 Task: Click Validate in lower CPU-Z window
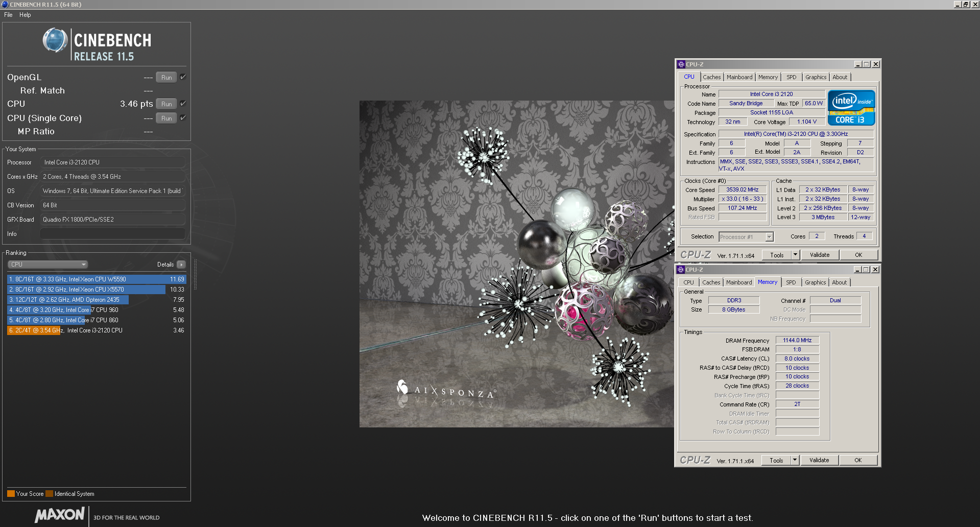click(819, 460)
